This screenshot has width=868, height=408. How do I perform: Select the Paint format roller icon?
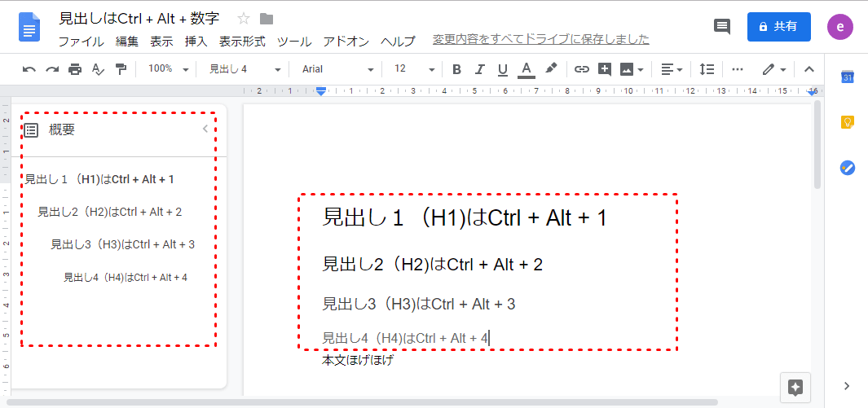click(x=121, y=69)
